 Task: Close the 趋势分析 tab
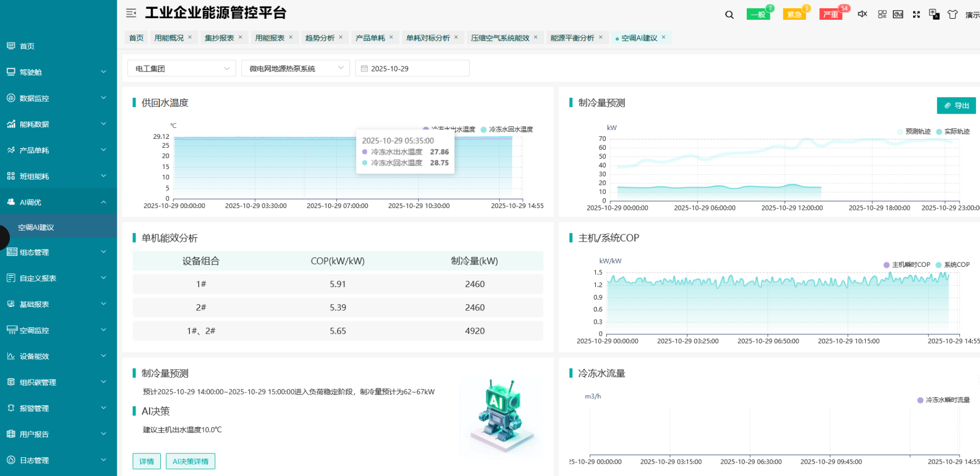(x=341, y=37)
